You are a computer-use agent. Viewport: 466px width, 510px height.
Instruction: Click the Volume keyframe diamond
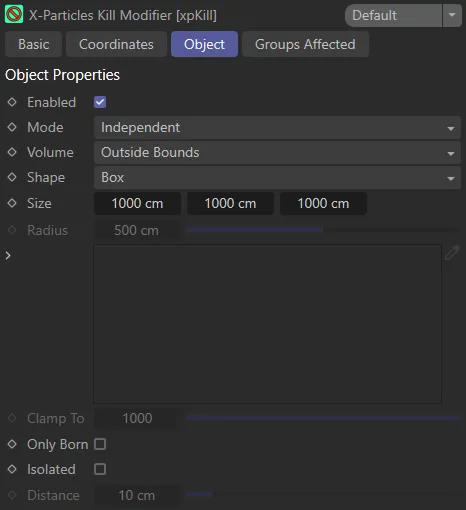12,152
